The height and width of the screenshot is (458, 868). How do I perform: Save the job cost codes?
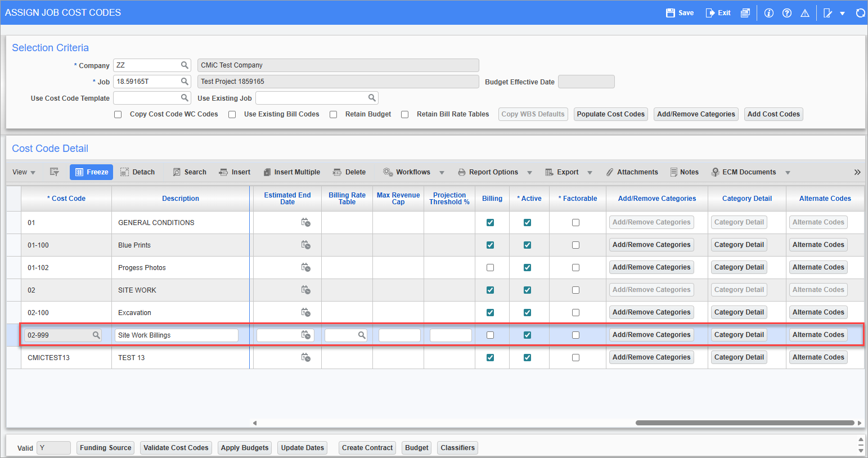[x=680, y=13]
